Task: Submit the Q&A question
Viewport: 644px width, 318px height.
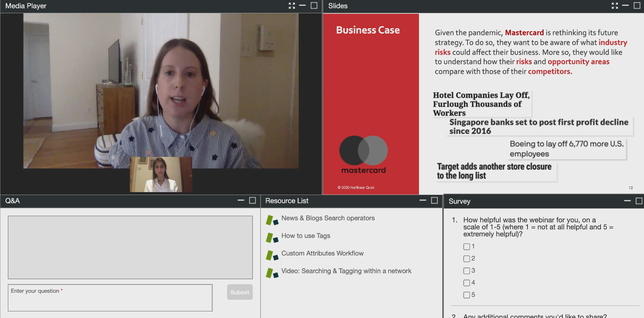Action: [x=240, y=292]
